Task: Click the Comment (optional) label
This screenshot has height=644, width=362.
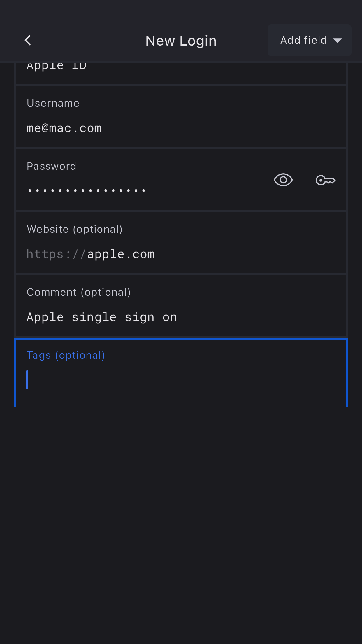Action: 79,292
